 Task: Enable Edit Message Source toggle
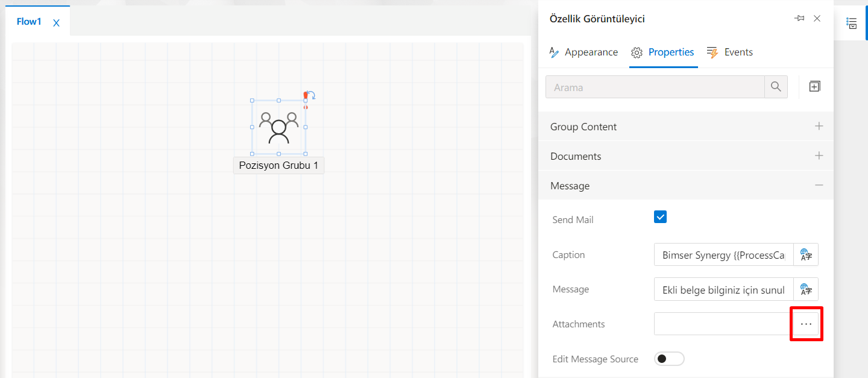click(x=669, y=359)
